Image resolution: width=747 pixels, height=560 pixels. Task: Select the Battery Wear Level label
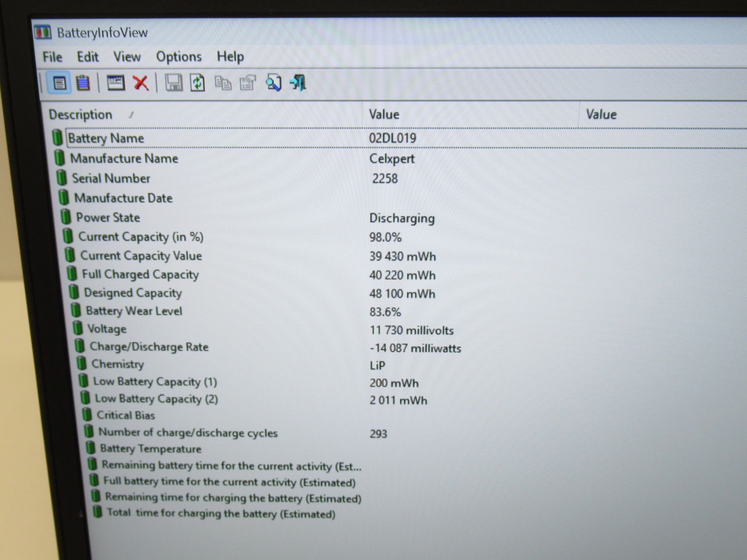(134, 311)
